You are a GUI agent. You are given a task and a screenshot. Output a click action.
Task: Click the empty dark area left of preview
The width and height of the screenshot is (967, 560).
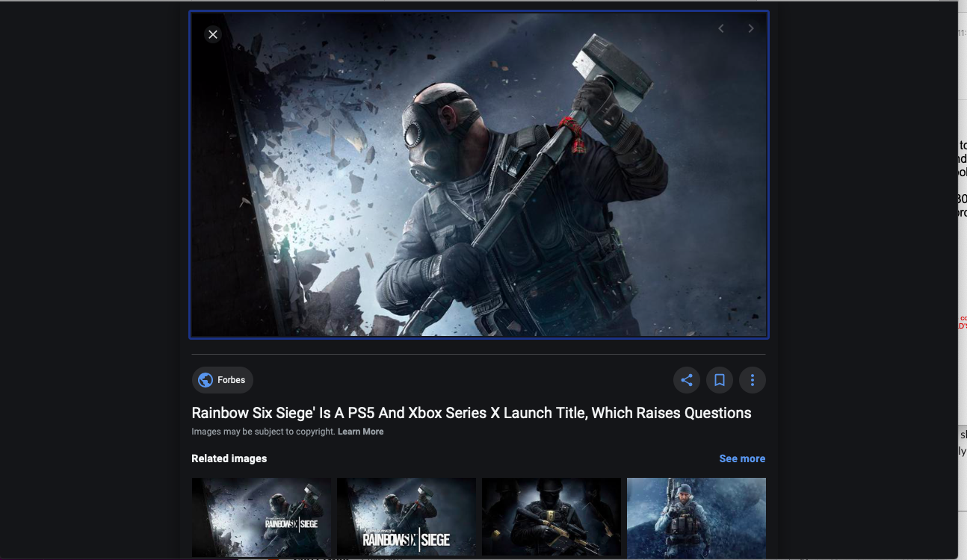pos(93,280)
